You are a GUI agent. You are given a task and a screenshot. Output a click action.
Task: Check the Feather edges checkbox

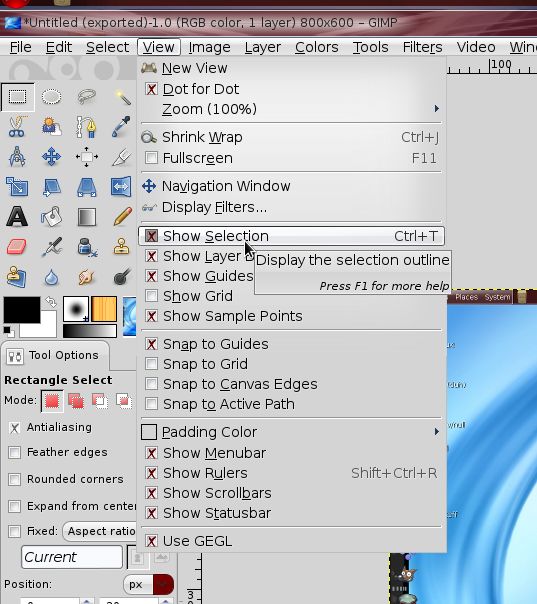click(15, 452)
